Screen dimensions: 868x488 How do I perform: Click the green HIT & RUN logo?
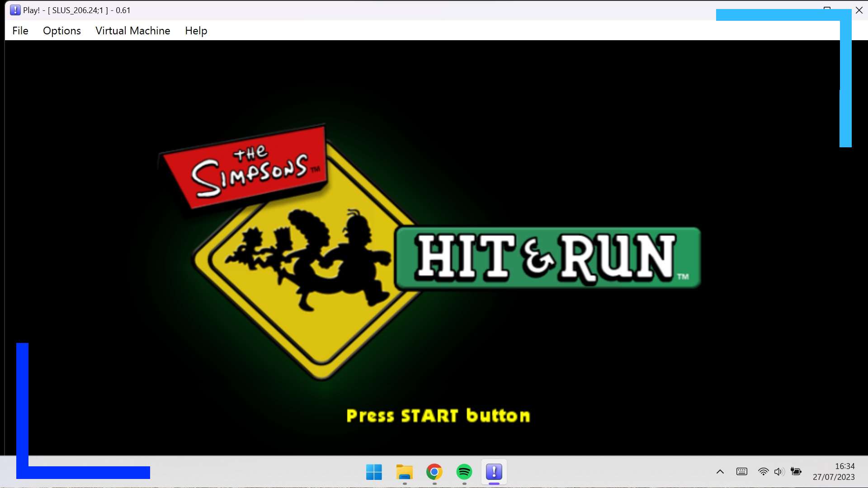click(x=547, y=258)
